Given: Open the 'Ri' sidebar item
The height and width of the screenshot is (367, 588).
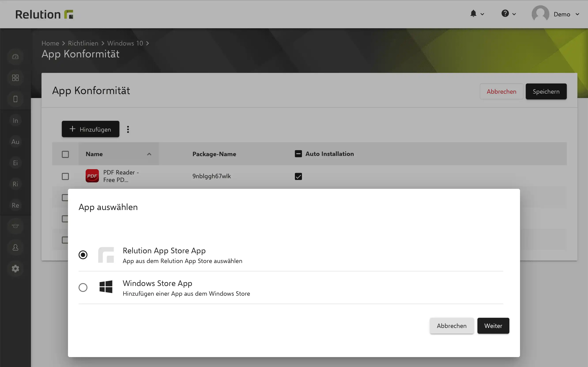Looking at the screenshot, I should click(x=15, y=184).
